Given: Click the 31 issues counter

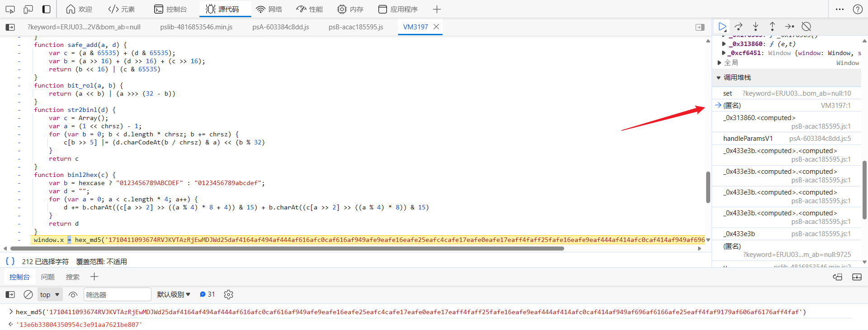Looking at the screenshot, I should pos(207,294).
